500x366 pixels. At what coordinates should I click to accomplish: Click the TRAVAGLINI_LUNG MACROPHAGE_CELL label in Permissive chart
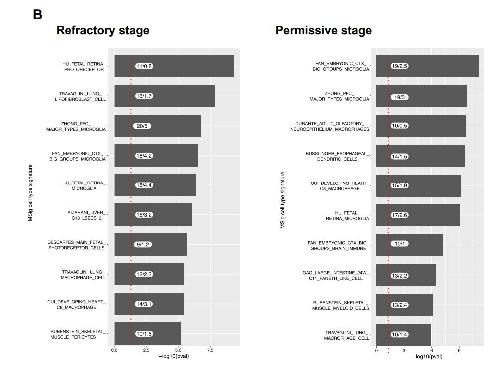tap(347, 335)
